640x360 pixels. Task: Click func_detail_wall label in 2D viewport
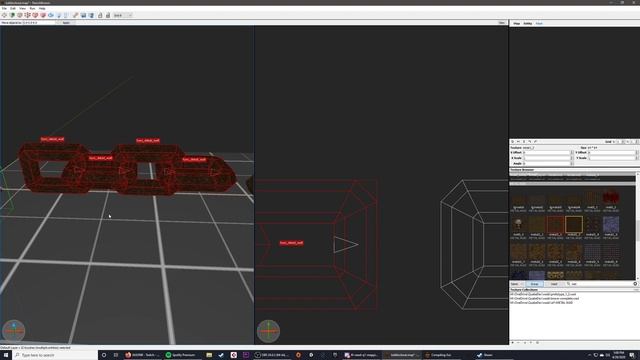point(291,243)
